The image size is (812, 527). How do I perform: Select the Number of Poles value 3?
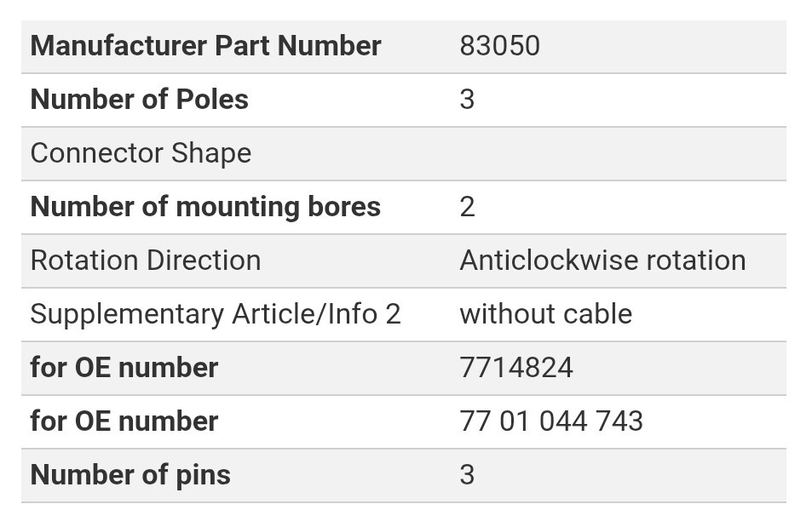coord(467,100)
